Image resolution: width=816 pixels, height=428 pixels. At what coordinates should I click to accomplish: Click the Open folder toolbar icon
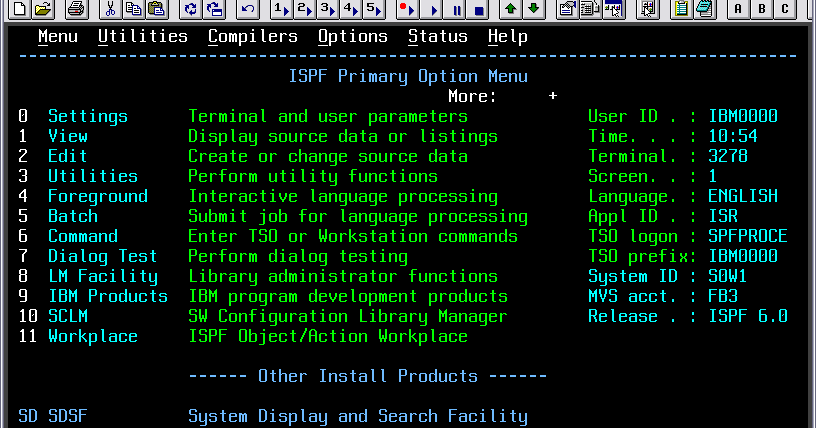(43, 8)
